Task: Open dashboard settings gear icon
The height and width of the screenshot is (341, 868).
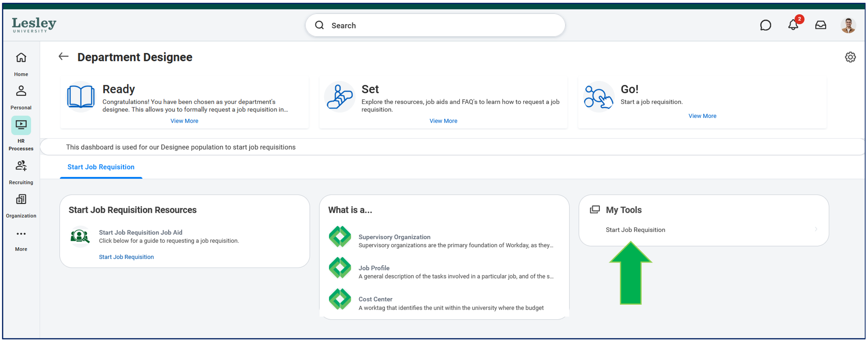Action: pyautogui.click(x=850, y=57)
